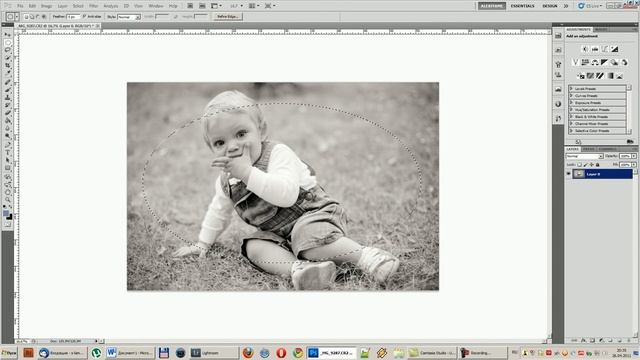Open Word document from taskbar

point(131,353)
